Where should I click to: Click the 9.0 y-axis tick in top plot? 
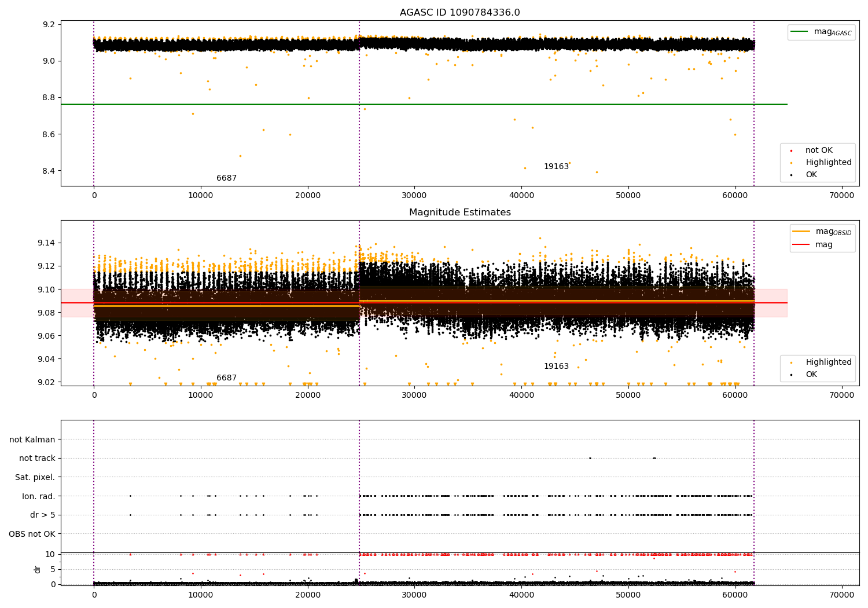(49, 61)
